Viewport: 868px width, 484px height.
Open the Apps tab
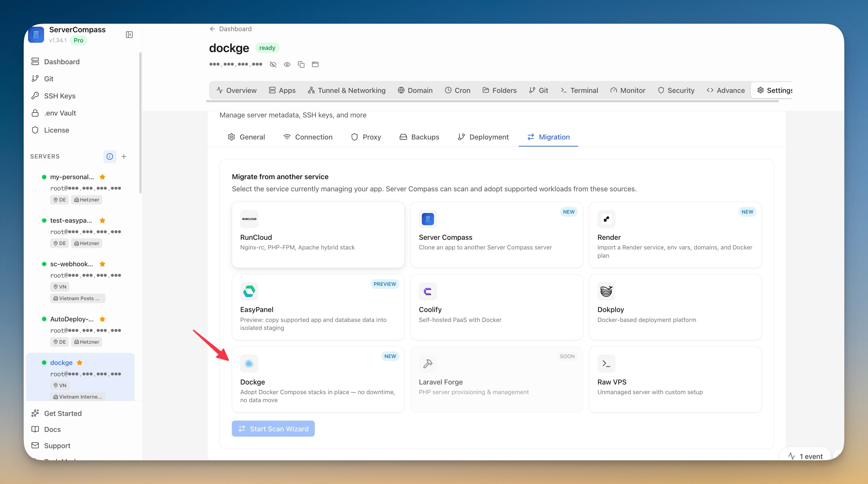pos(282,90)
